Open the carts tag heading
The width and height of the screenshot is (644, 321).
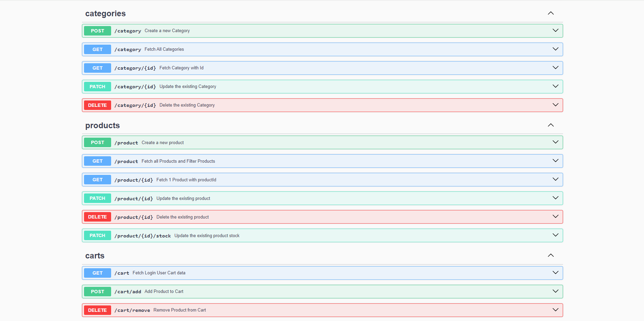(95, 256)
